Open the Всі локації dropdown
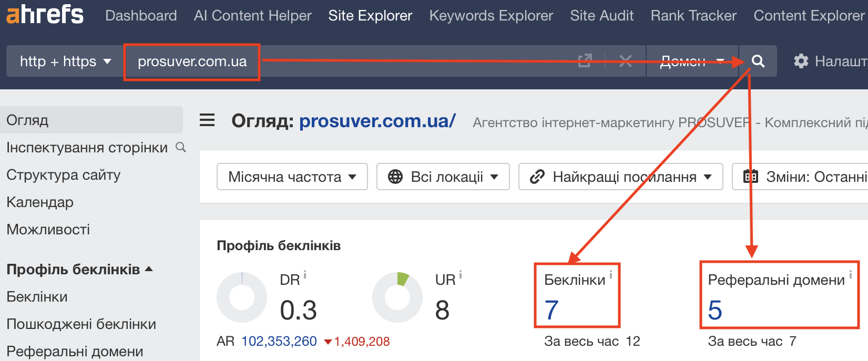 [x=443, y=177]
